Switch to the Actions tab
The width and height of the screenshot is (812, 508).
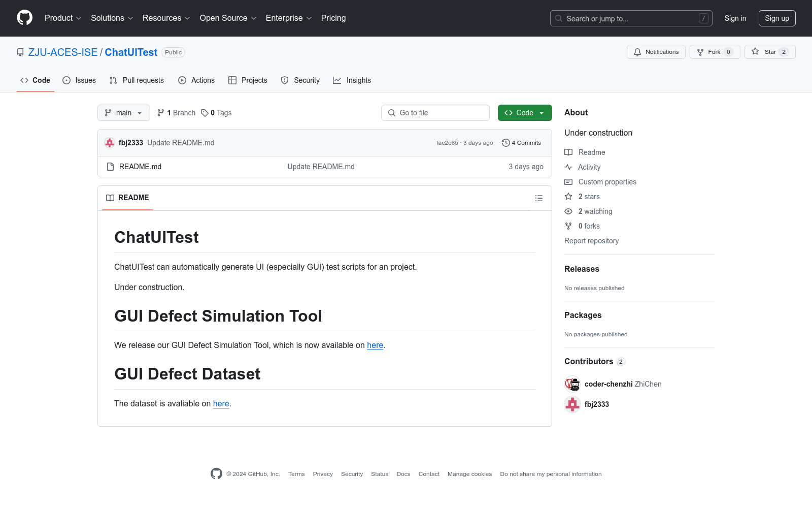(196, 80)
